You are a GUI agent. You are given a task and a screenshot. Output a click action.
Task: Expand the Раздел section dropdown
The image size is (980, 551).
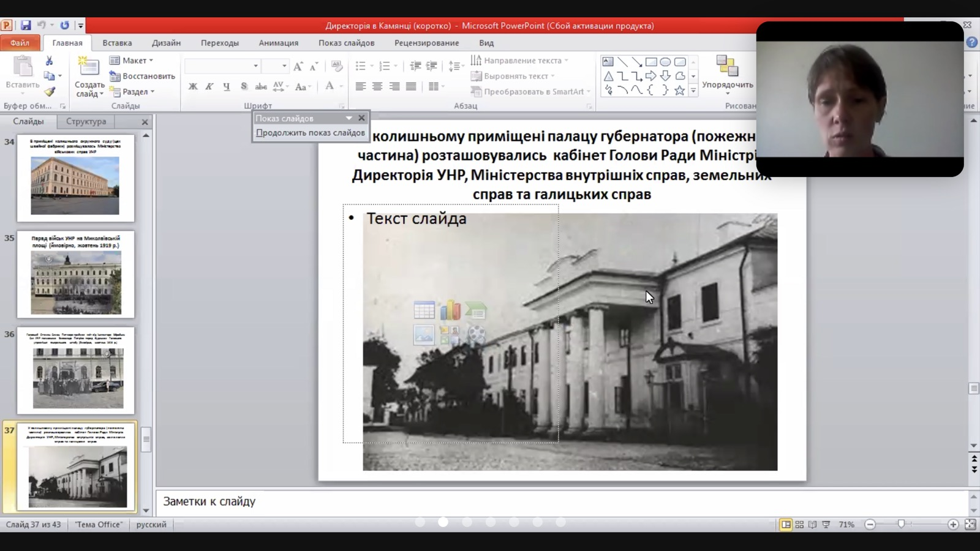coord(133,92)
